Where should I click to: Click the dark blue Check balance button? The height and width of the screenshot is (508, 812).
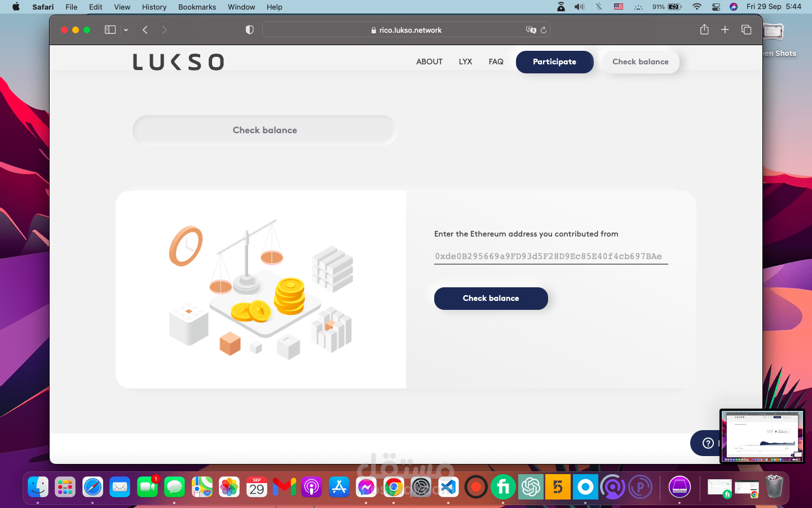pyautogui.click(x=491, y=298)
